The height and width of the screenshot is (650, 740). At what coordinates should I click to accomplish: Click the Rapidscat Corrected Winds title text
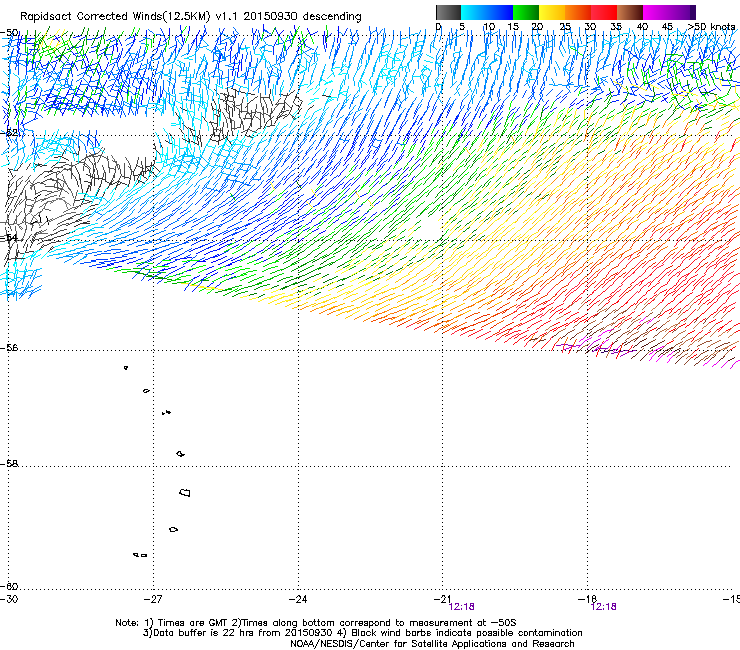coord(191,16)
